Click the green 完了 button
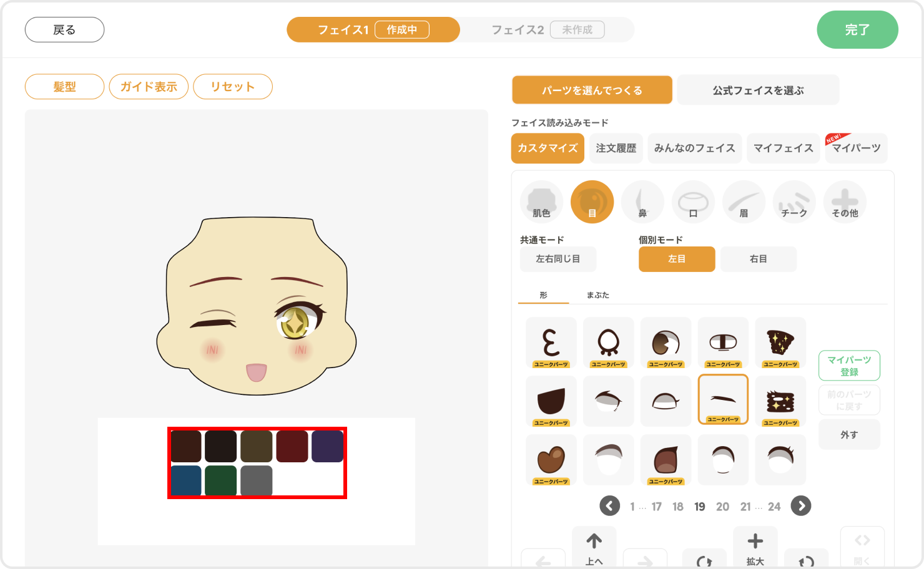924x569 pixels. pos(857,29)
